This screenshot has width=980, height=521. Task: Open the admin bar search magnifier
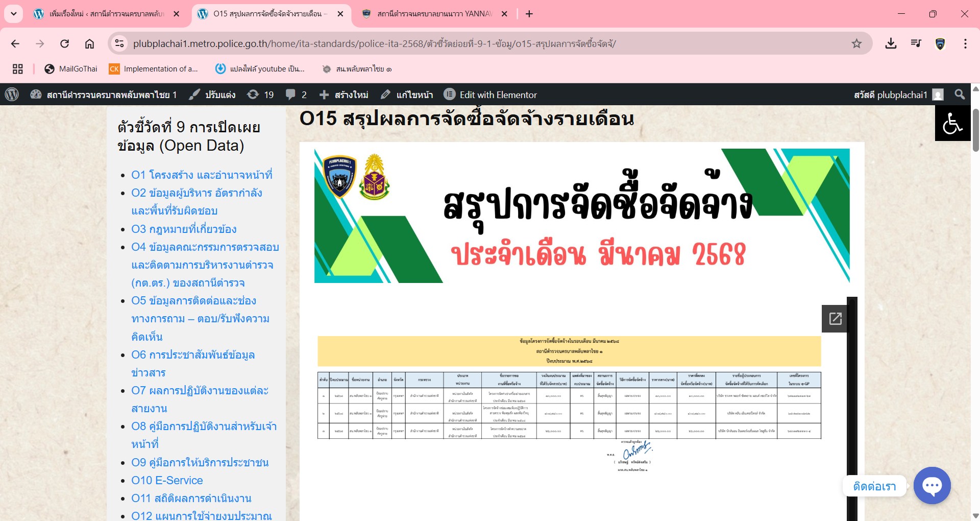(x=960, y=94)
